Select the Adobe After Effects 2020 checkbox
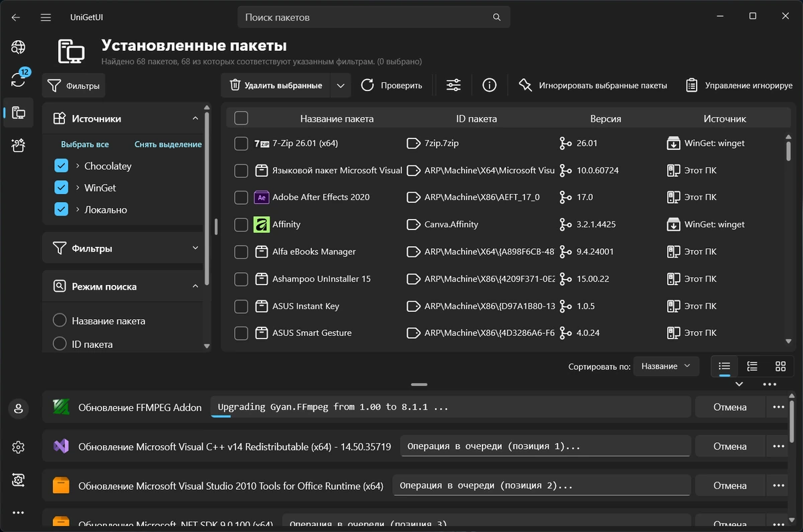 (x=241, y=197)
